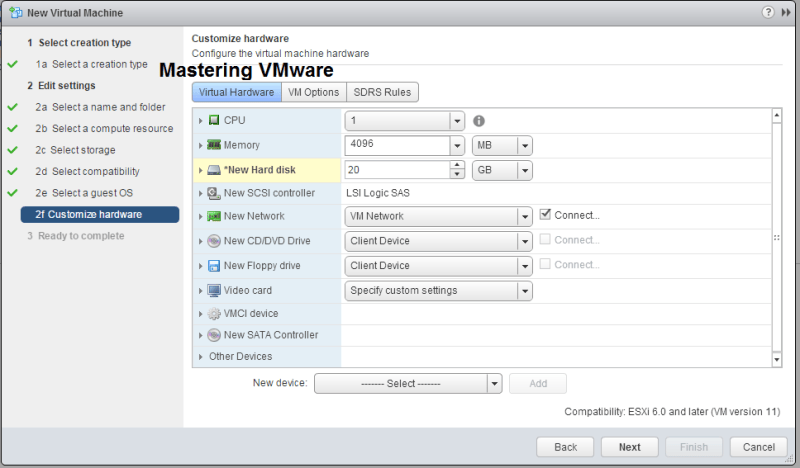The image size is (800, 468).
Task: Open the Memory MB unit dropdown
Action: point(502,145)
